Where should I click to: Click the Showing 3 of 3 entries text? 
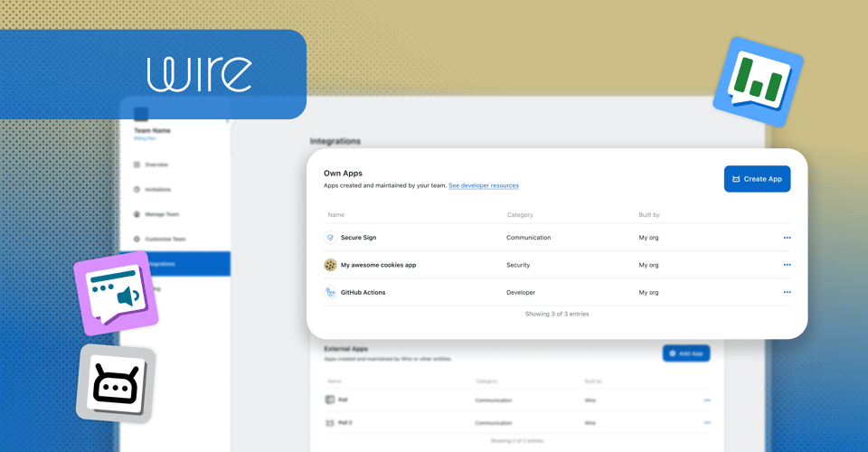point(557,314)
